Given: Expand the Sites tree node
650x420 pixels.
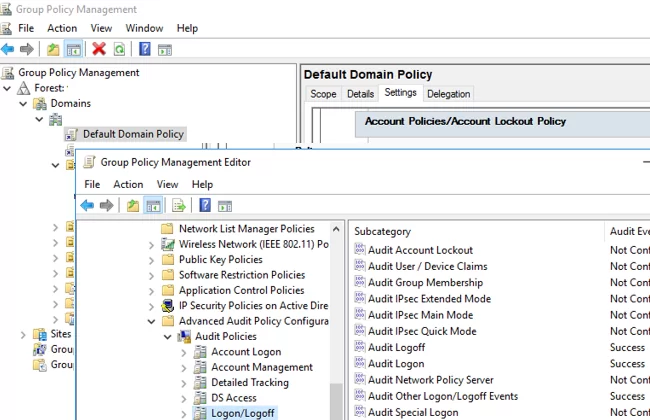Looking at the screenshot, I should click(23, 335).
